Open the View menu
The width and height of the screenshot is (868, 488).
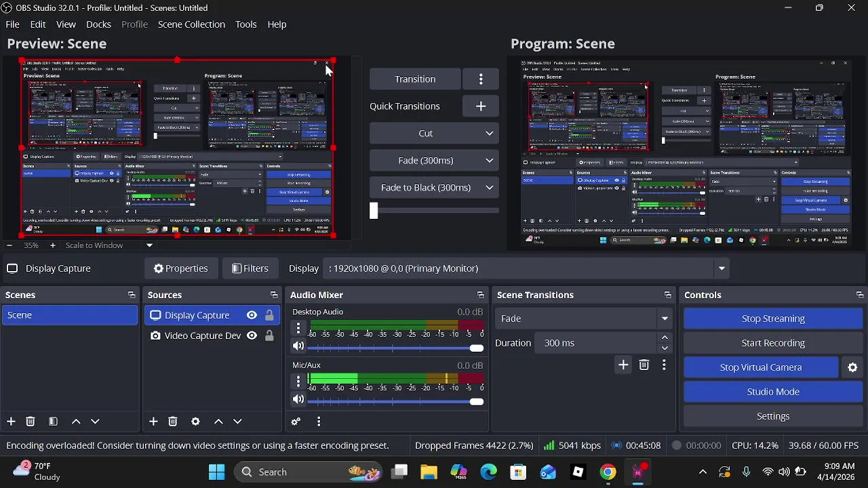(66, 24)
